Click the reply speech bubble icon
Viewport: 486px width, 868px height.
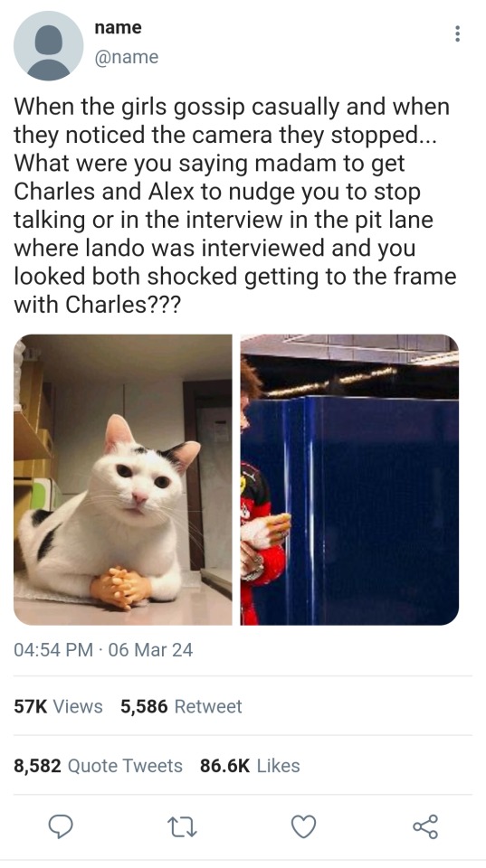pyautogui.click(x=61, y=826)
